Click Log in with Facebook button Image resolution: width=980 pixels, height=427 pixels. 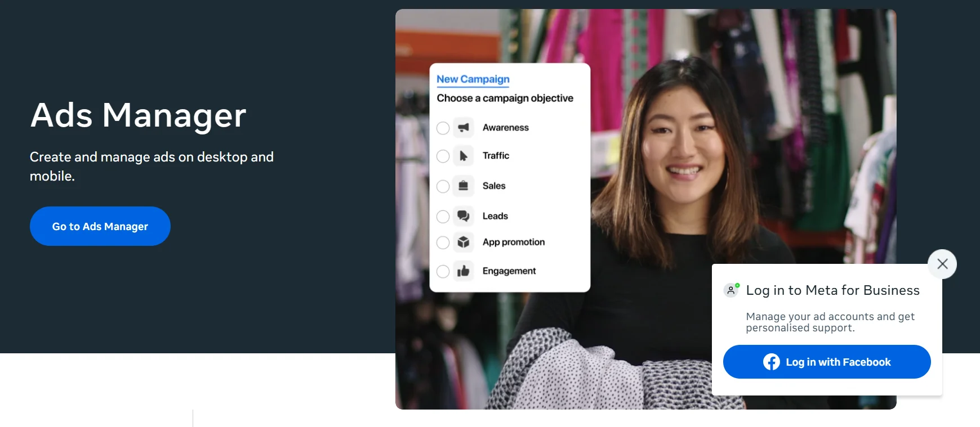point(827,362)
